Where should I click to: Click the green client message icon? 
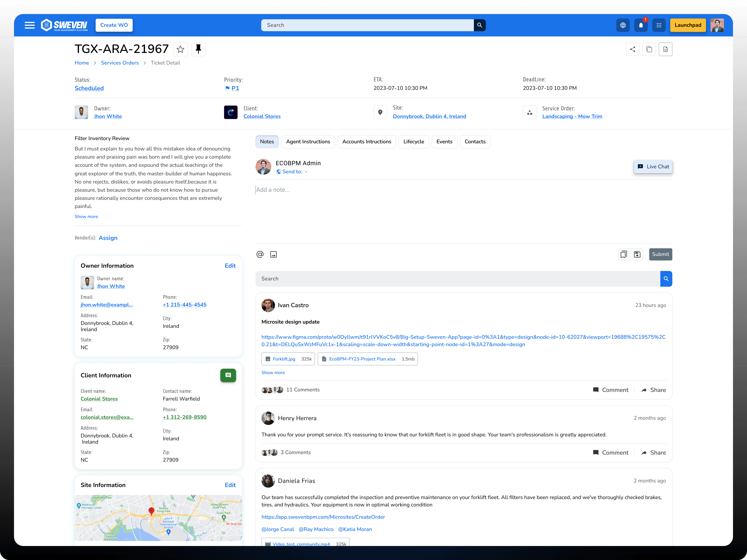tap(228, 375)
